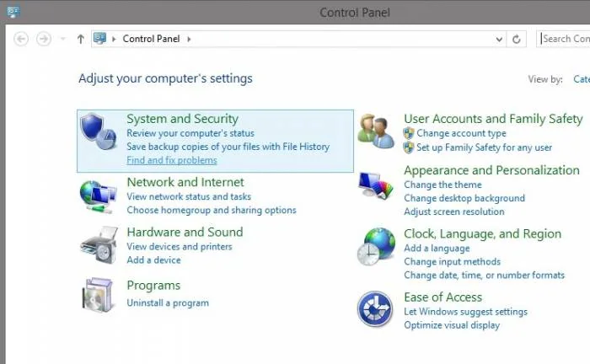Open the Hardware and Sound printer icon
590x364 pixels.
[99, 245]
